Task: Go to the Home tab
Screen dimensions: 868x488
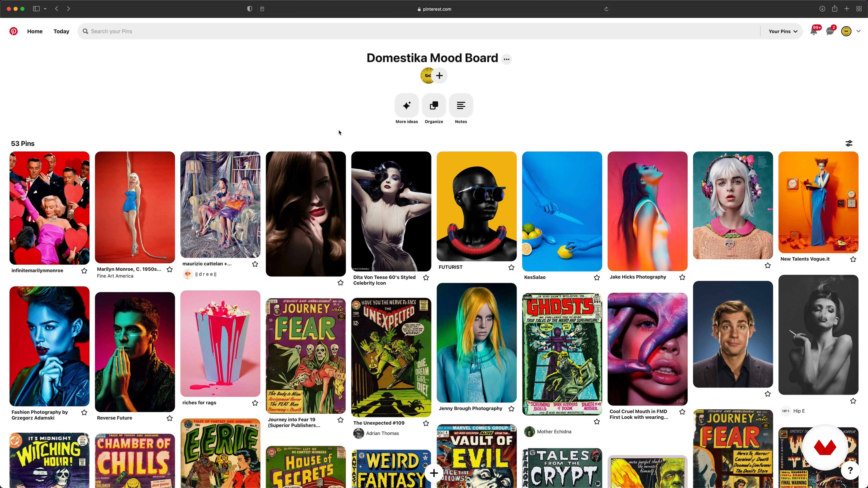Action: tap(35, 31)
